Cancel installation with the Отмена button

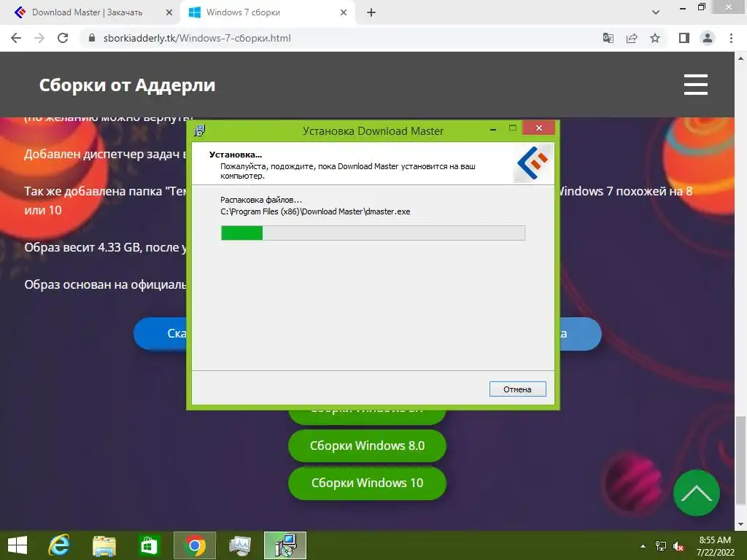point(517,389)
